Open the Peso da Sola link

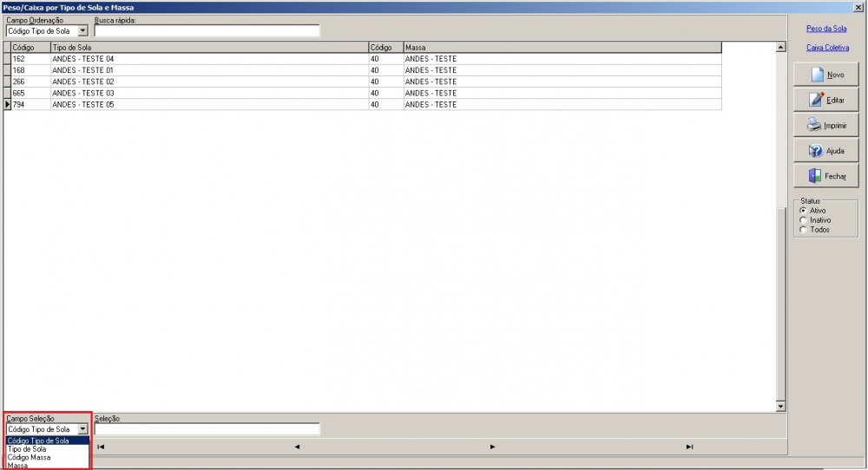[826, 29]
